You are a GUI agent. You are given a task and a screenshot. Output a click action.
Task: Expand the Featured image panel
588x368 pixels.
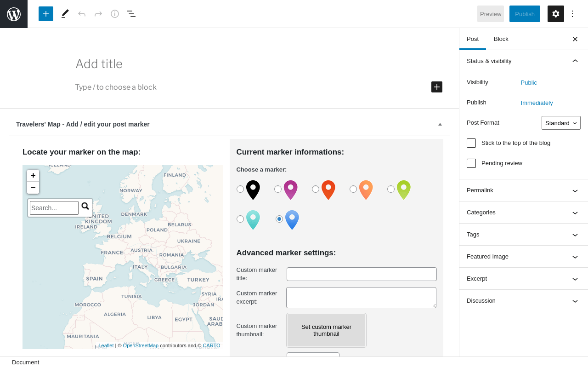click(x=524, y=257)
